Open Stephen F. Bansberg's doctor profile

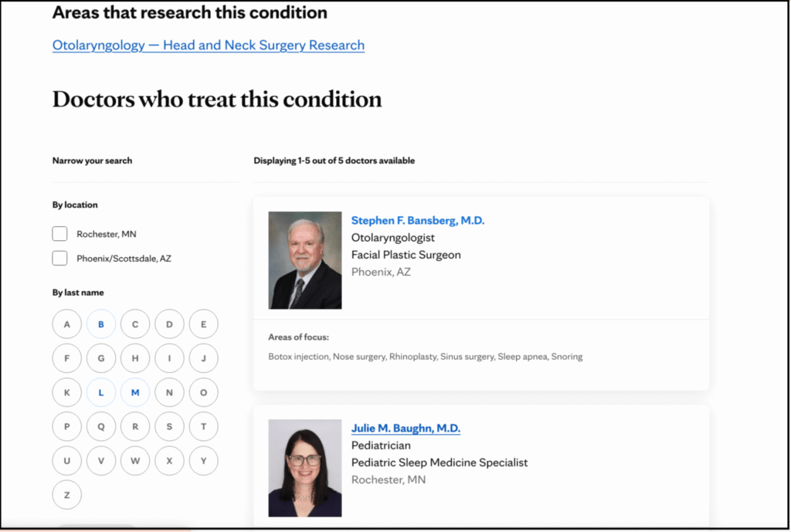(418, 219)
